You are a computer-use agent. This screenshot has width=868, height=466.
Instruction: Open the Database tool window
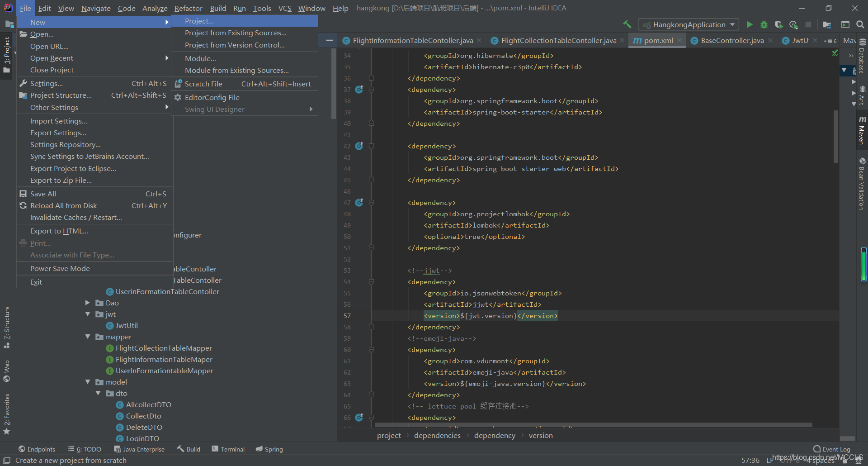click(862, 57)
